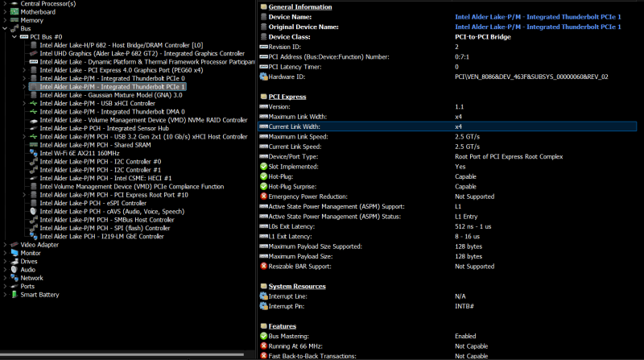The image size is (644, 360).
Task: Click the blue Device Name value
Action: (x=538, y=17)
